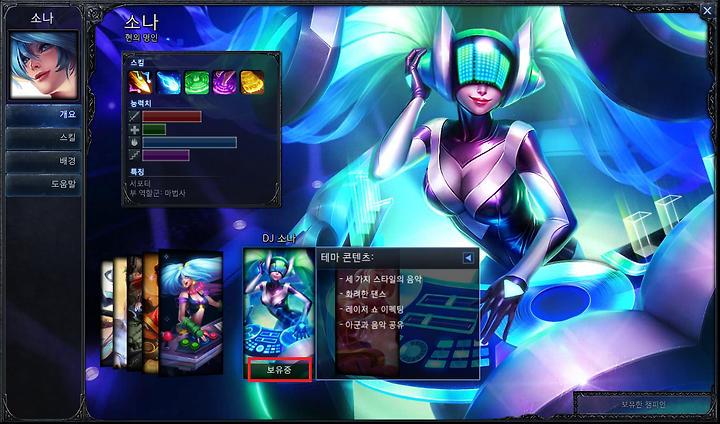Click the 현의 명인 champion subtitle
Viewport: 720px width, 424px height.
click(141, 37)
